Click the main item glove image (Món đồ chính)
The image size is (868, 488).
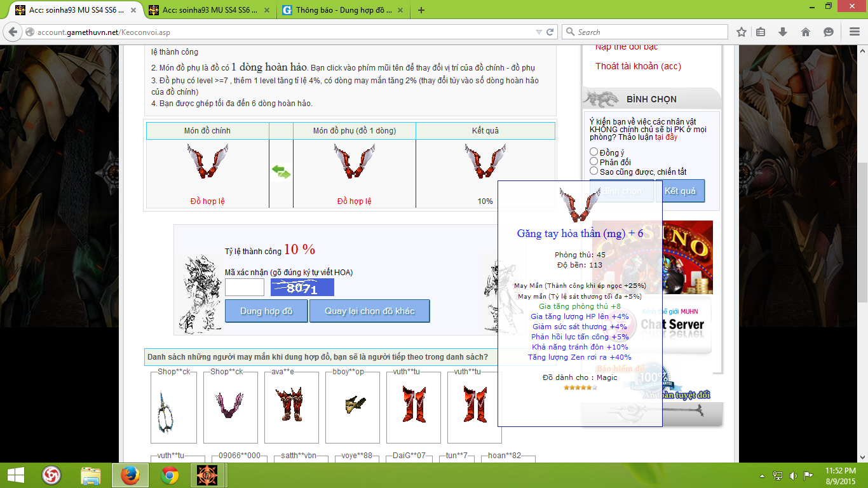click(207, 162)
